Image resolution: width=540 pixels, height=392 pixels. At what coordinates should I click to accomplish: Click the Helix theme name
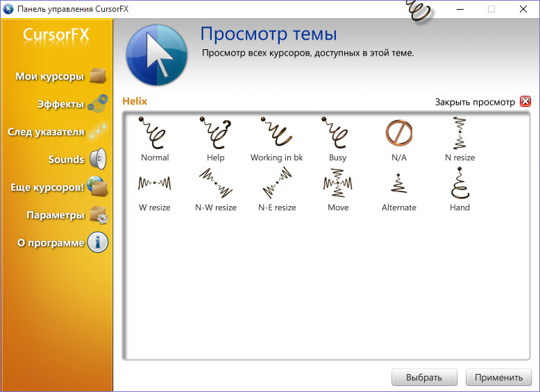[x=135, y=101]
